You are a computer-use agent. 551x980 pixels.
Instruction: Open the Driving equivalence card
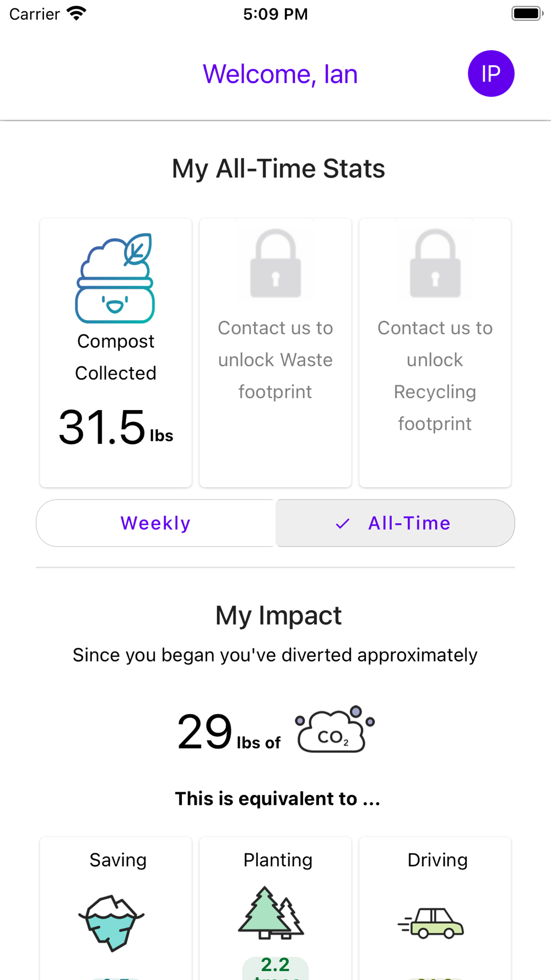(x=435, y=908)
